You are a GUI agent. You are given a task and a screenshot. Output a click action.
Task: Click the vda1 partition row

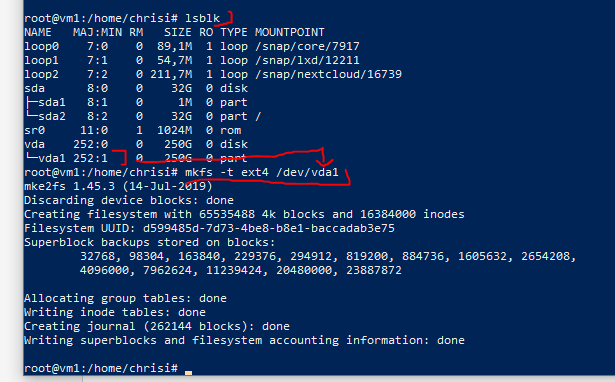(x=136, y=158)
